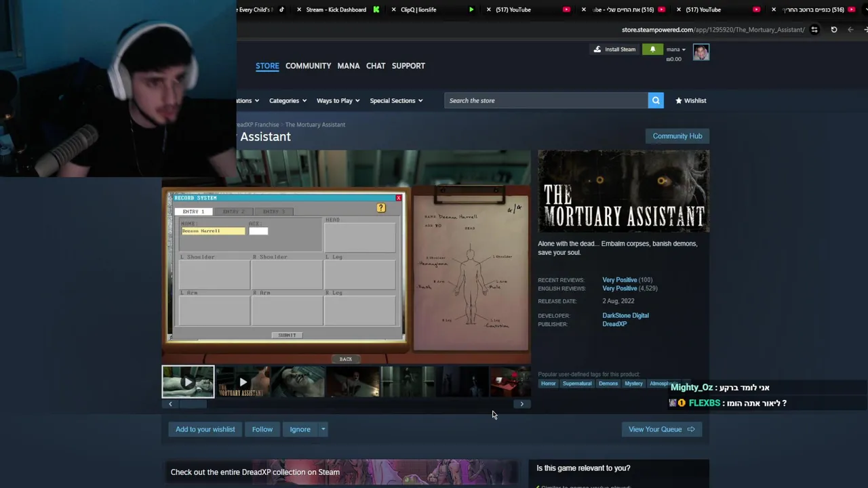The width and height of the screenshot is (868, 488).
Task: Click the BACK button below the record system
Action: point(346,359)
